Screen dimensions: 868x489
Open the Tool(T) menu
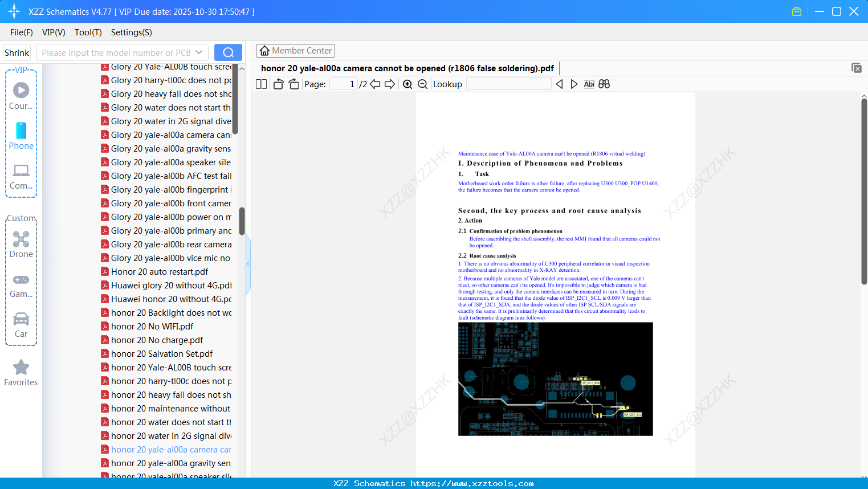point(88,32)
